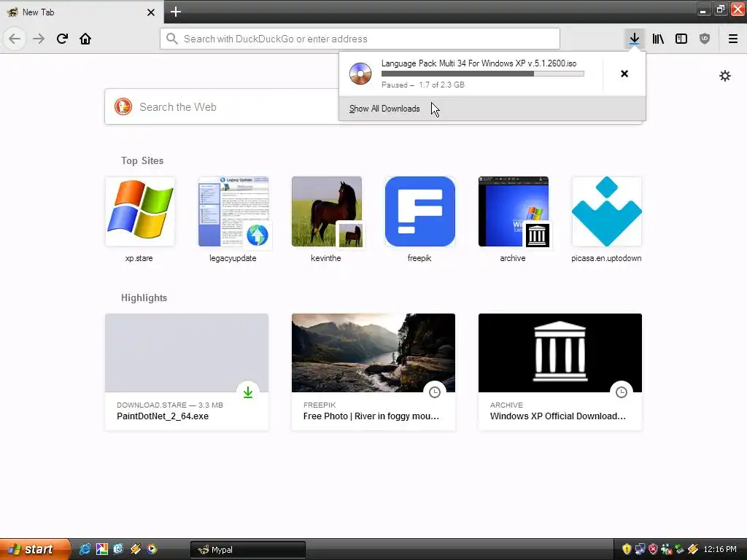Open a new tab with plus button
This screenshot has height=560, width=747.
tap(176, 12)
